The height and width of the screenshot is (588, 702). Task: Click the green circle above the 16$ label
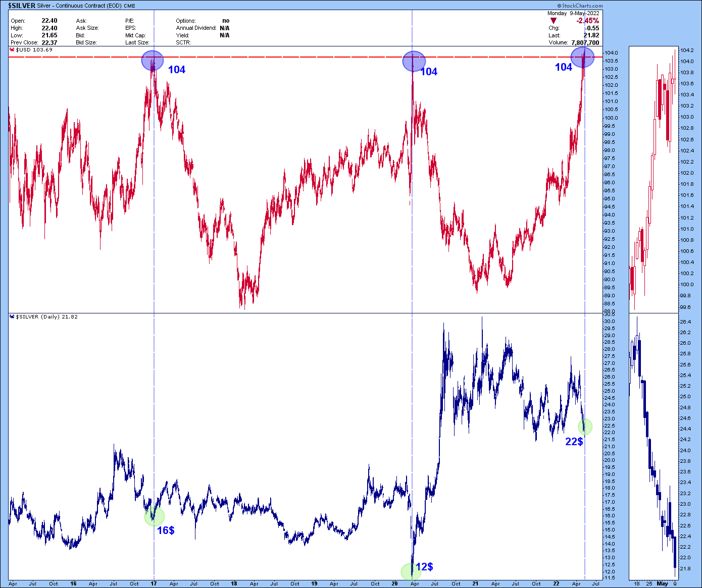coord(155,516)
